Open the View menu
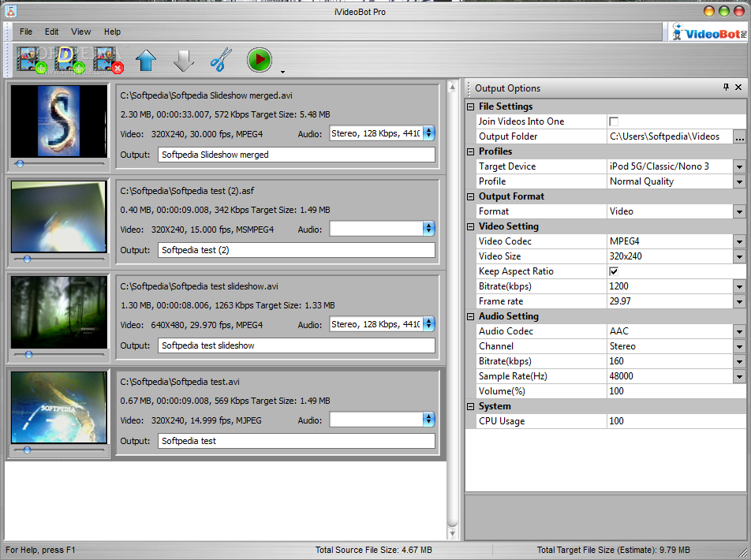Screen dimensions: 751x560 pos(81,32)
